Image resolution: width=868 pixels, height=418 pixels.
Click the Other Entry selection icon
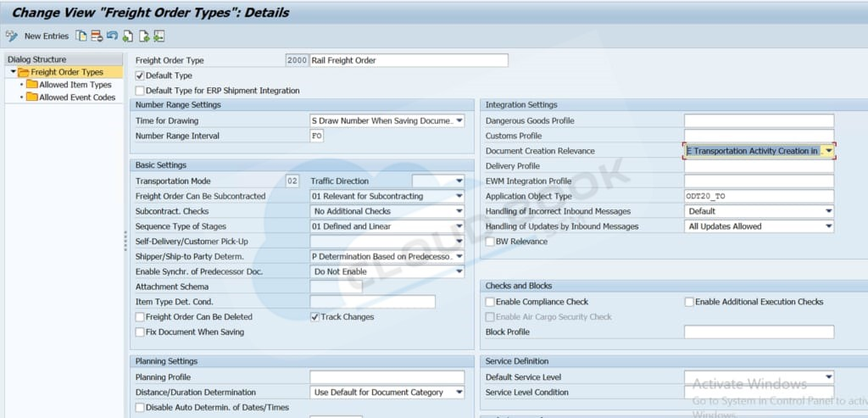[x=159, y=36]
